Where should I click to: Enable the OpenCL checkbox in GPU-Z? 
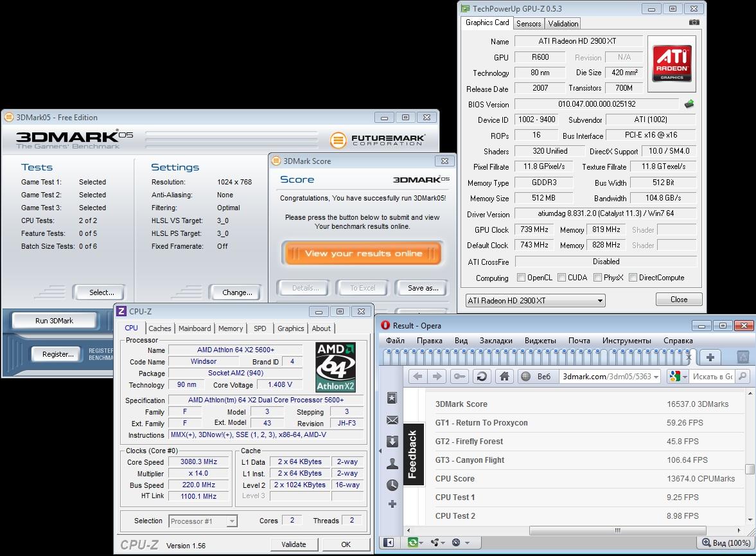point(521,278)
